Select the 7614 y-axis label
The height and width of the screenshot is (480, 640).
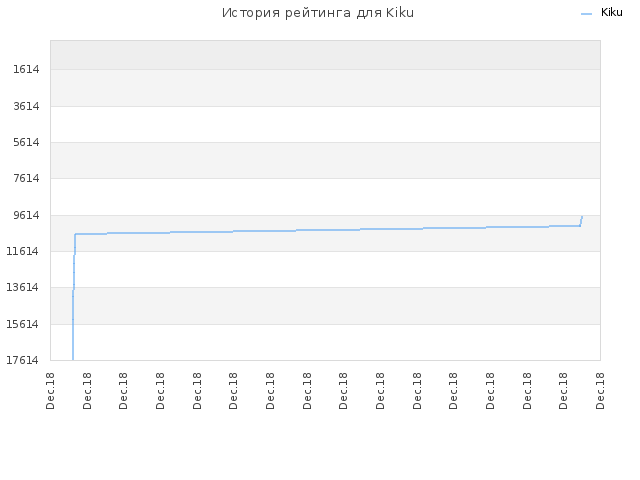pos(26,178)
